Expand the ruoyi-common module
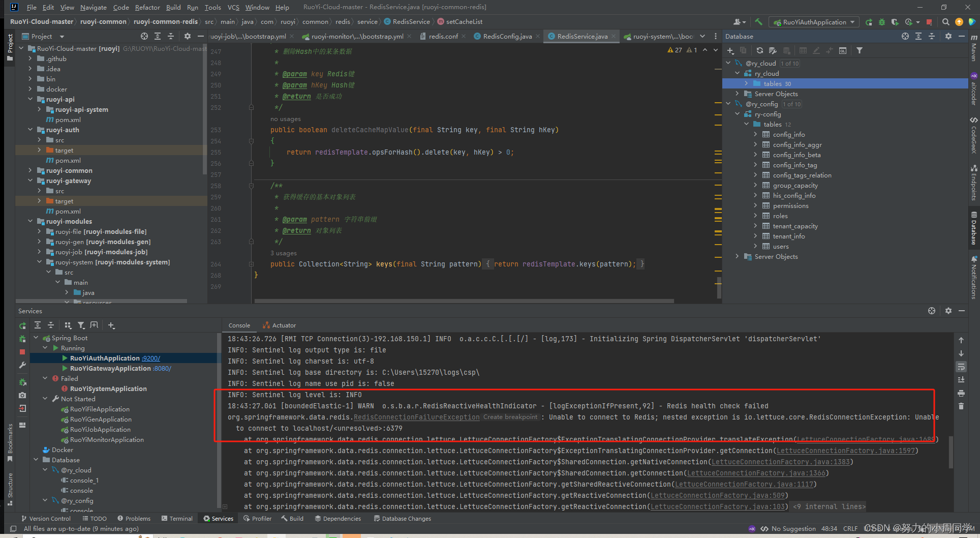This screenshot has height=538, width=980. [x=30, y=170]
